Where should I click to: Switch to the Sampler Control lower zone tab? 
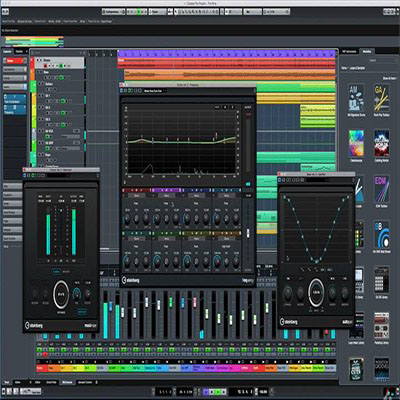[x=85, y=382]
